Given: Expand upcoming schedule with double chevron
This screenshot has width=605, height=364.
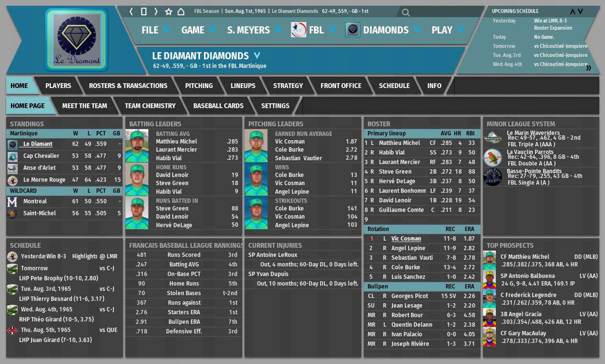Looking at the screenshot, I should click(588, 67).
